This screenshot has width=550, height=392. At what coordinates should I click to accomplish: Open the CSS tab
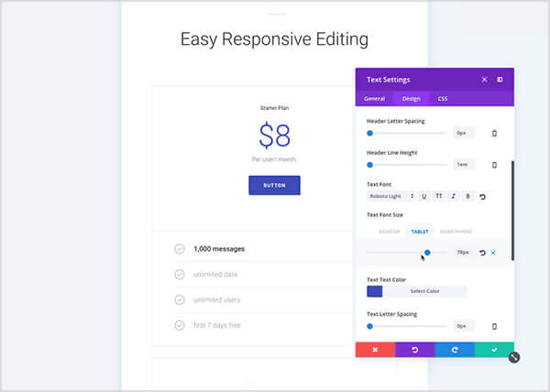tap(443, 99)
